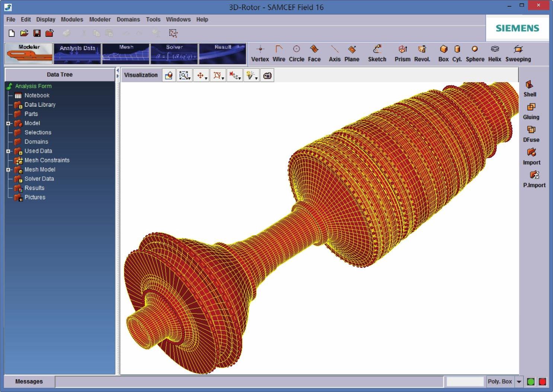
Task: Click the red stop indicator button
Action: click(x=542, y=382)
